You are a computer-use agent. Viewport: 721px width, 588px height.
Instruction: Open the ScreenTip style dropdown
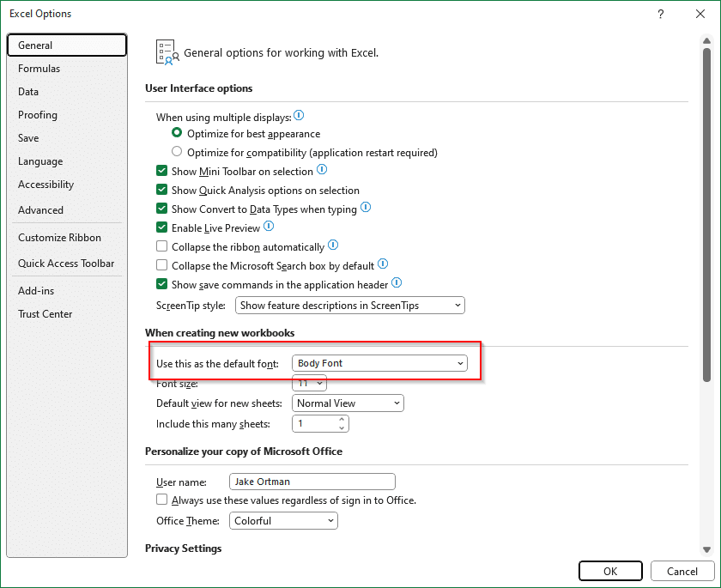(350, 306)
